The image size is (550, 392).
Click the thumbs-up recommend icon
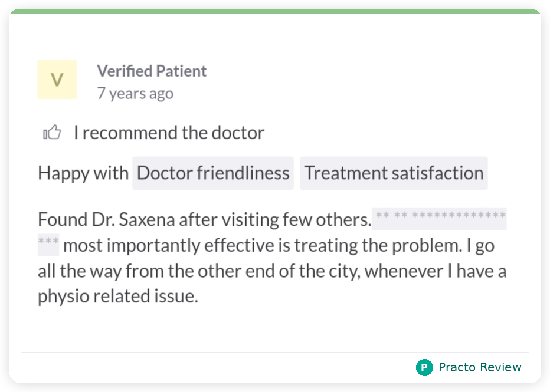pos(52,133)
